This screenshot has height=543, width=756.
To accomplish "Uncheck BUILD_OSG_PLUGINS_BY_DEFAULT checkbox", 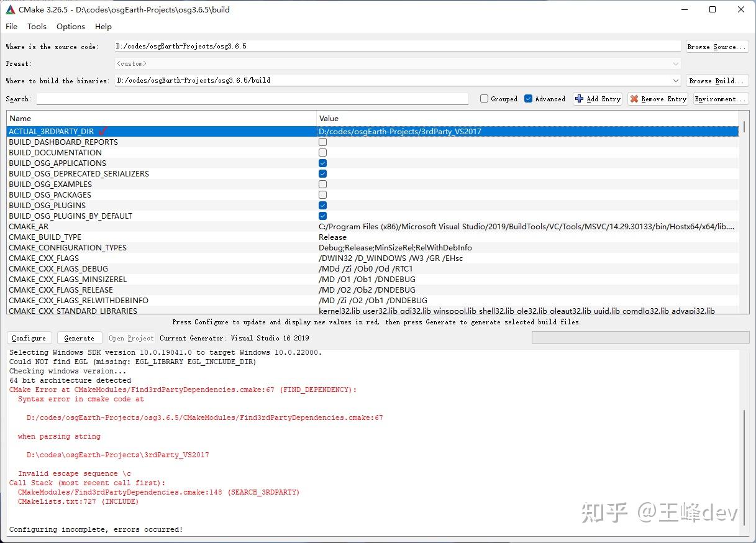I will (322, 216).
